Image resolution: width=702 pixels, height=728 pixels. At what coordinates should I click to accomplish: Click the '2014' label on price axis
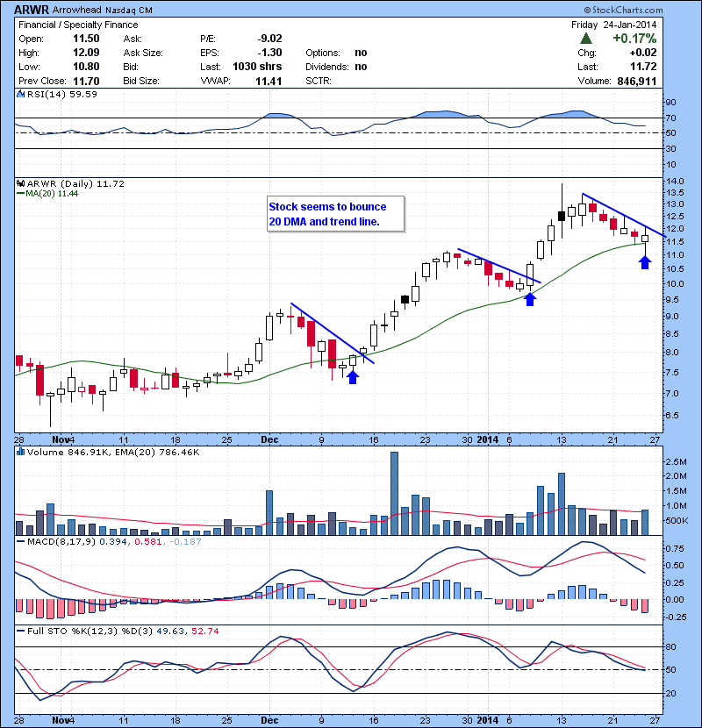click(x=487, y=439)
